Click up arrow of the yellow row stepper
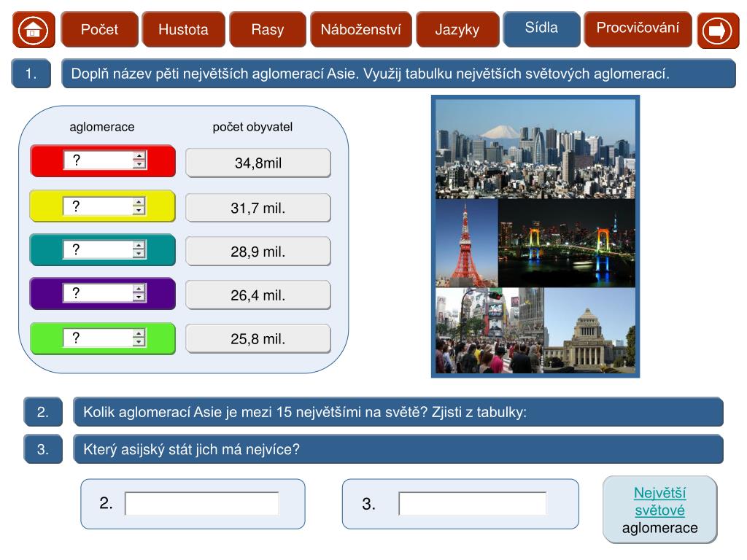Image resolution: width=747 pixels, height=560 pixels. pos(139,202)
